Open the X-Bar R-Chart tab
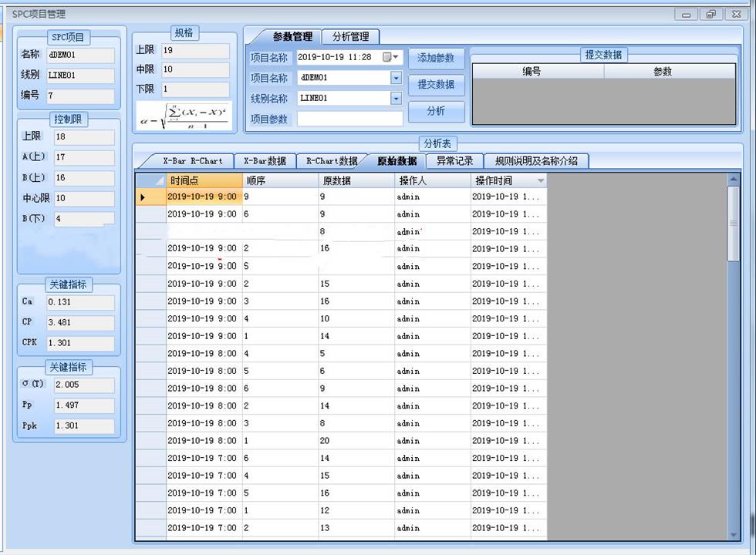Screen dimensions: 756x555 (192, 161)
